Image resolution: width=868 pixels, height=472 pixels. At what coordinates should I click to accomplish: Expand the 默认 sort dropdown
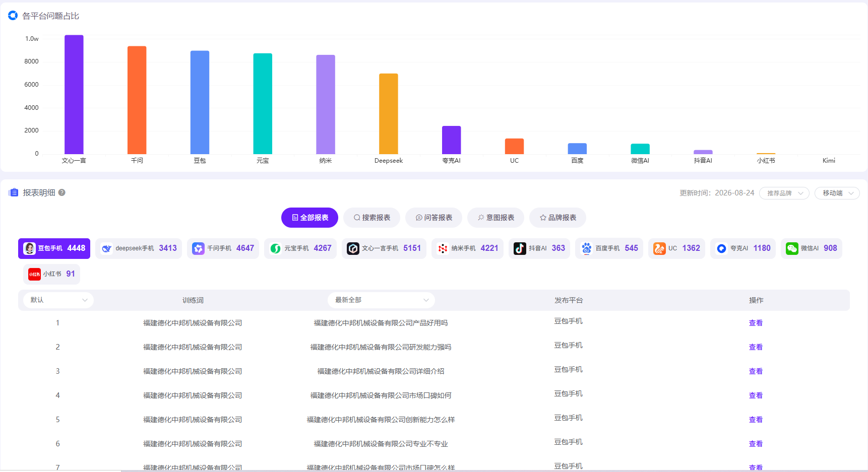click(x=58, y=300)
